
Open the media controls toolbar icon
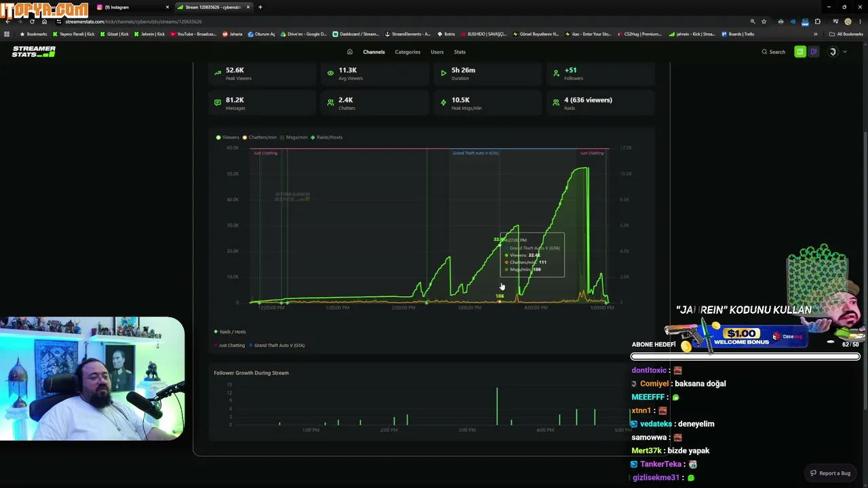[835, 22]
